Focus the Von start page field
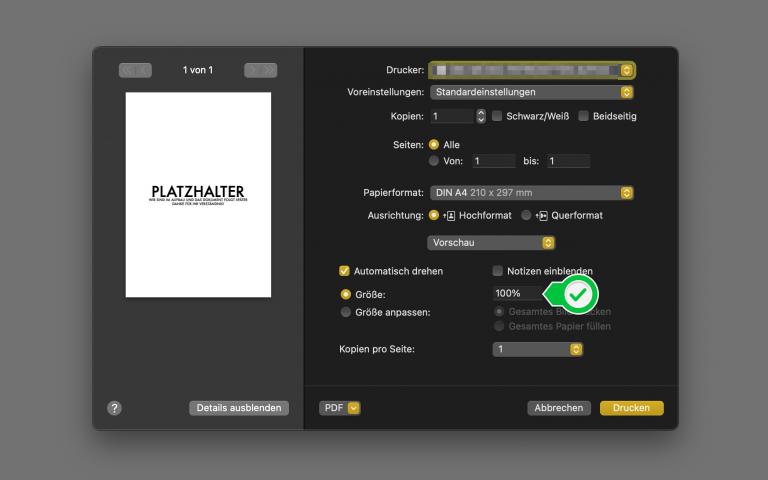 pos(494,161)
